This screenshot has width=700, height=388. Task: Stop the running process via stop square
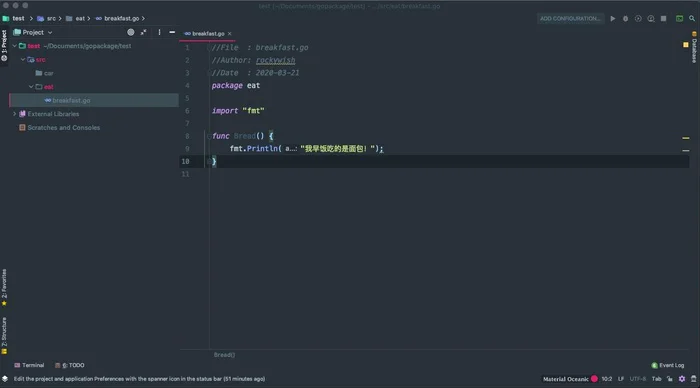click(664, 18)
